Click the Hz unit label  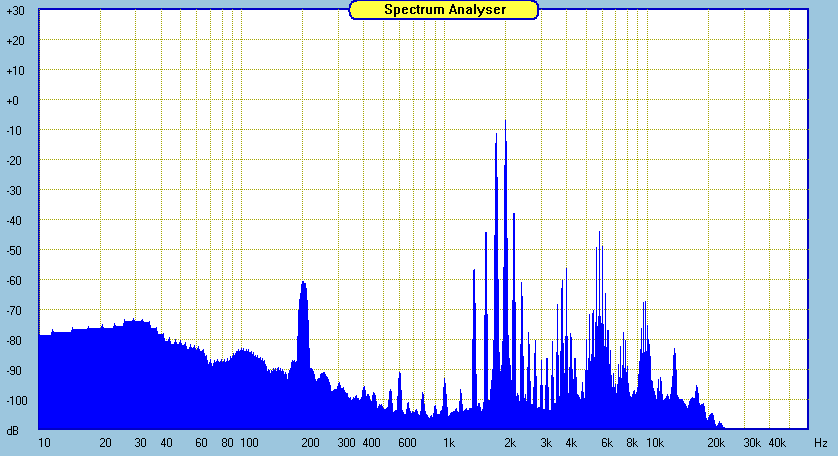820,443
